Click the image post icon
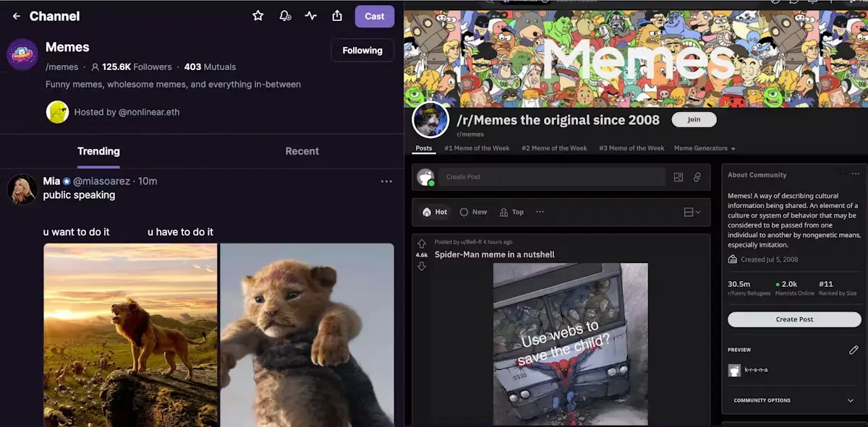Screen dimensions: 868x427 678,177
